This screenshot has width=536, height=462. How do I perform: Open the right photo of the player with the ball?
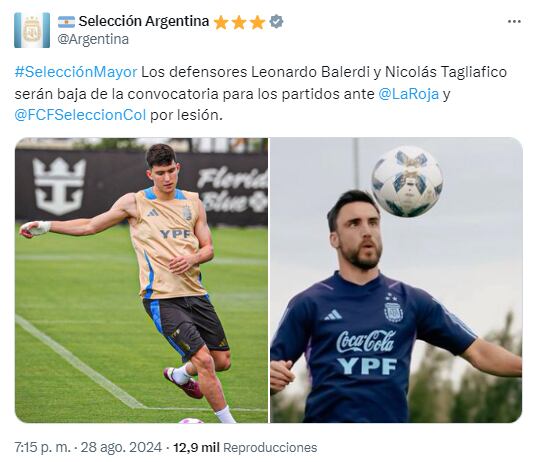click(x=396, y=280)
